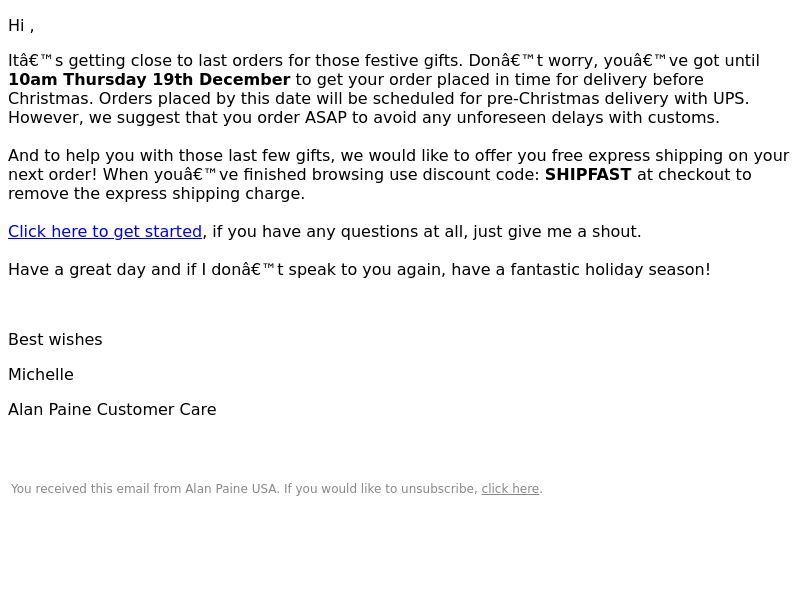Click the 'Hi ,' greeting line
This screenshot has width=800, height=600.
click(x=21, y=26)
